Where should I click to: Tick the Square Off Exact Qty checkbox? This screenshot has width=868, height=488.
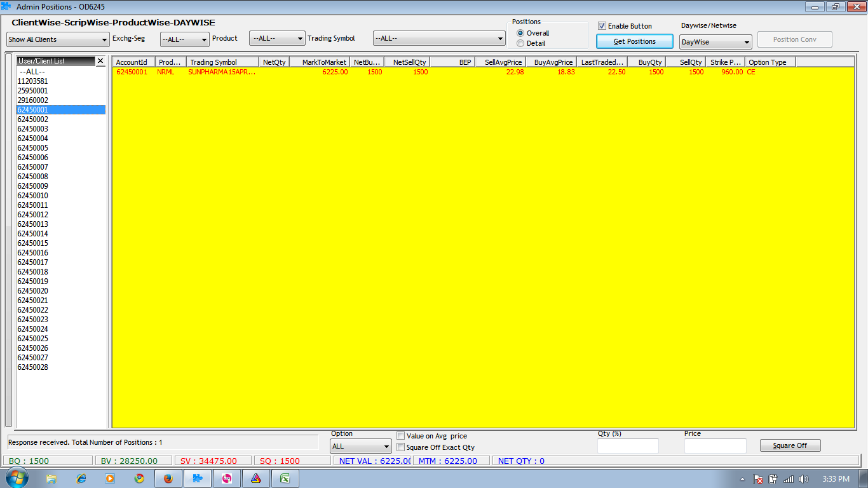coord(400,447)
